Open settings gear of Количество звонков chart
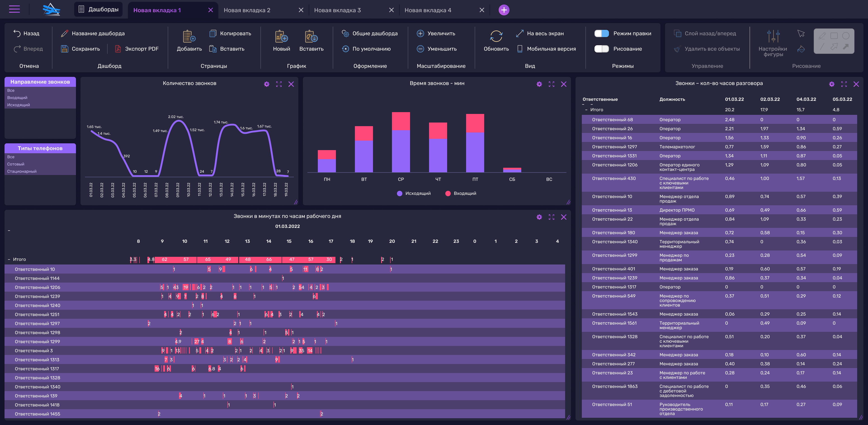The image size is (868, 425). click(x=267, y=84)
